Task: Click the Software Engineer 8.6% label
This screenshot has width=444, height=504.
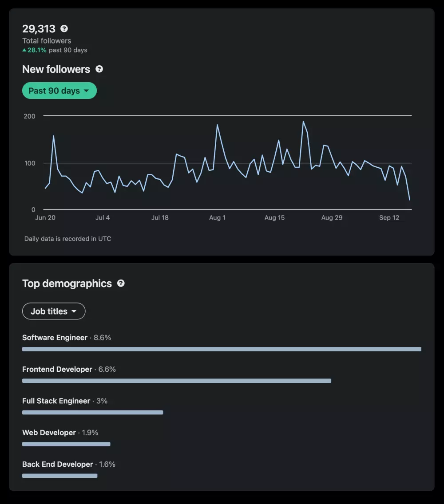Action: pyautogui.click(x=67, y=338)
